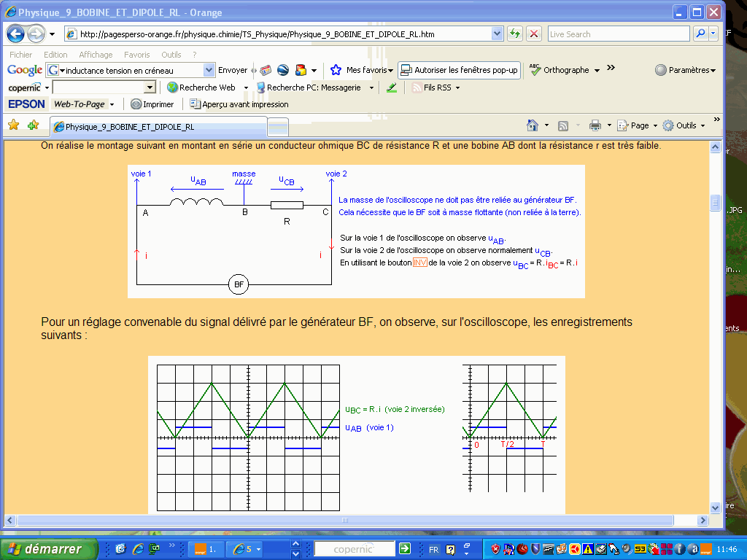Viewport: 747px width, 560px height.
Task: Click in the Live Search input box
Action: click(619, 34)
